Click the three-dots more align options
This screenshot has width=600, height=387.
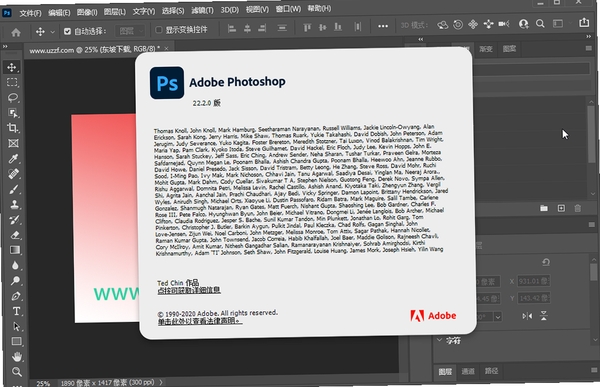pyautogui.click(x=383, y=26)
